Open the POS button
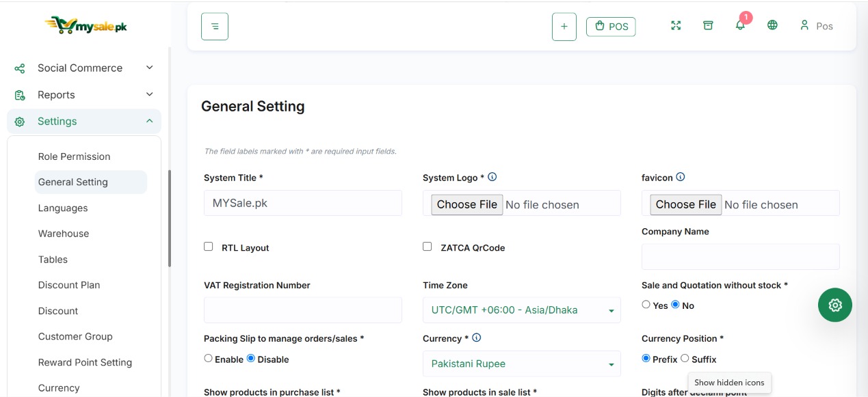The width and height of the screenshot is (868, 397). 611,27
